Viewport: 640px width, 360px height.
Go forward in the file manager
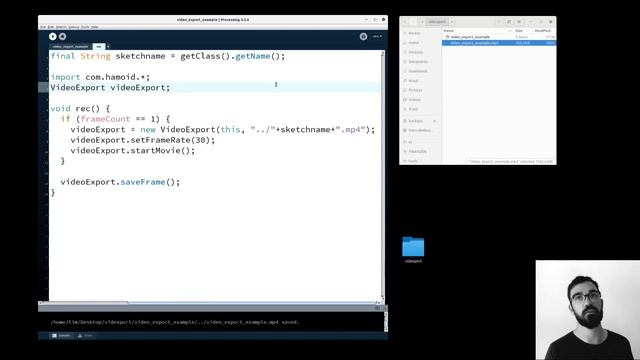tap(413, 22)
